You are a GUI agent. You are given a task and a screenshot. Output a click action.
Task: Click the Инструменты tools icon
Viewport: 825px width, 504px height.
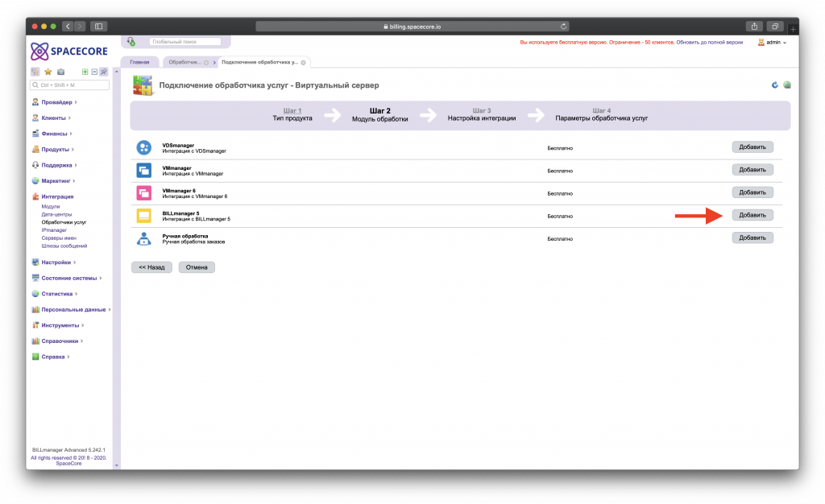[x=35, y=324]
